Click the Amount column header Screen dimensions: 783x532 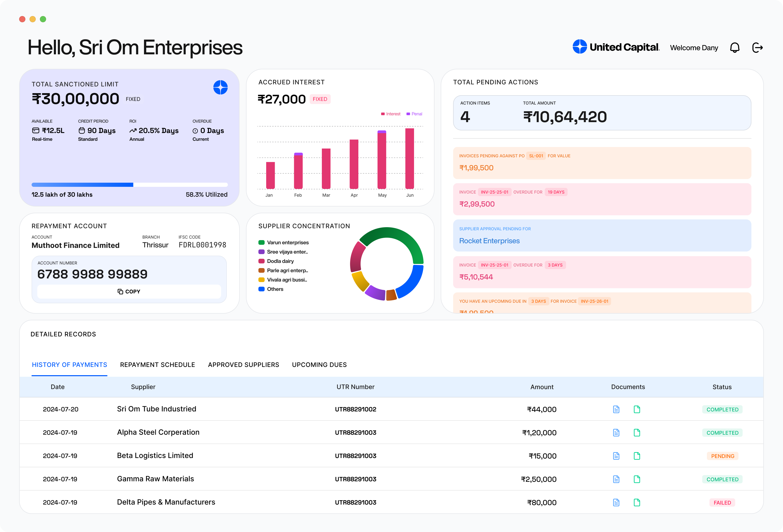542,387
